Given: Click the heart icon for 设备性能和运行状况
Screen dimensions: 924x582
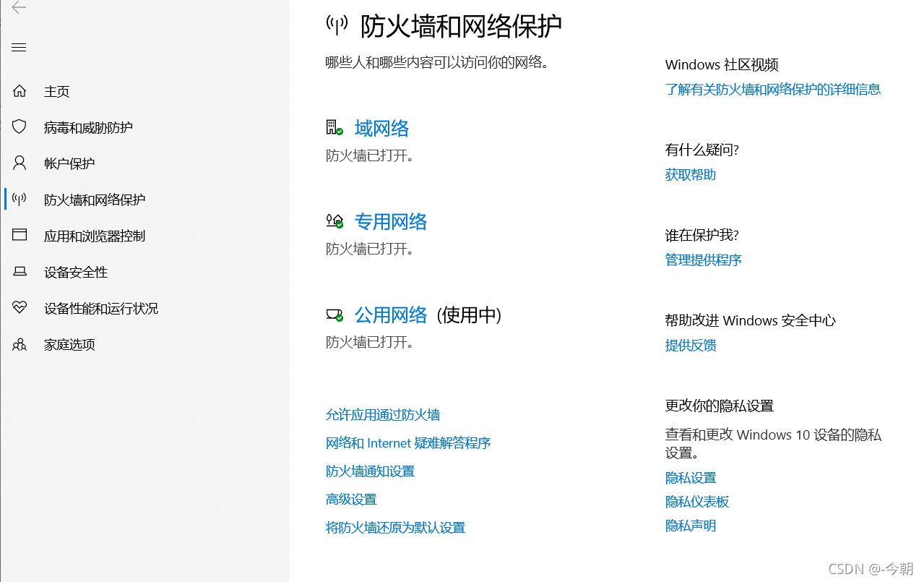Looking at the screenshot, I should (20, 308).
